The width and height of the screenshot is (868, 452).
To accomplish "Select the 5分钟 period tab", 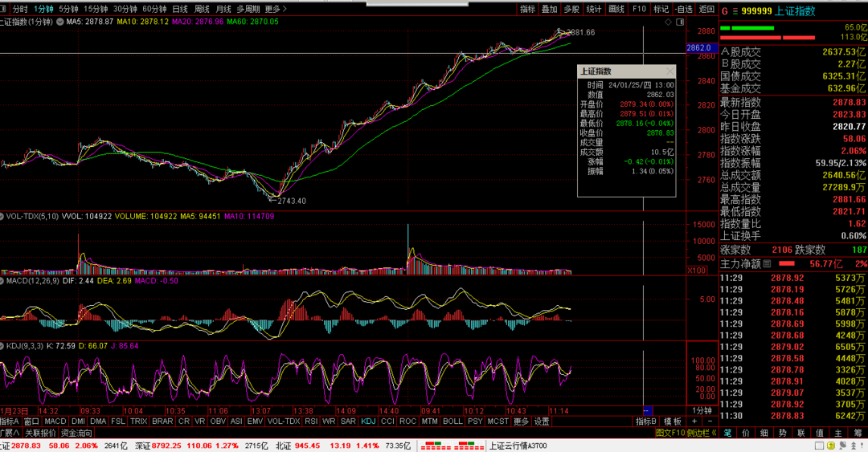I will point(68,9).
